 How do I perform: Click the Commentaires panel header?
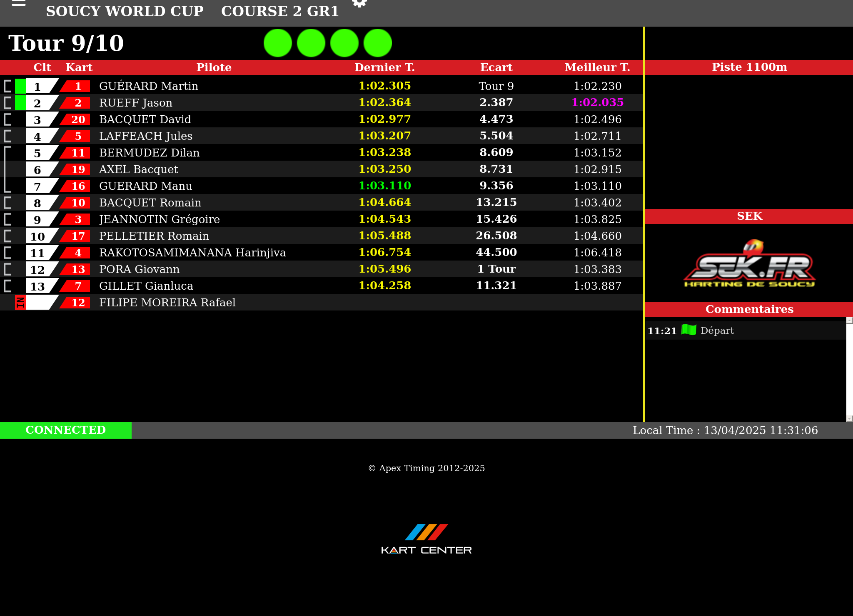749,309
